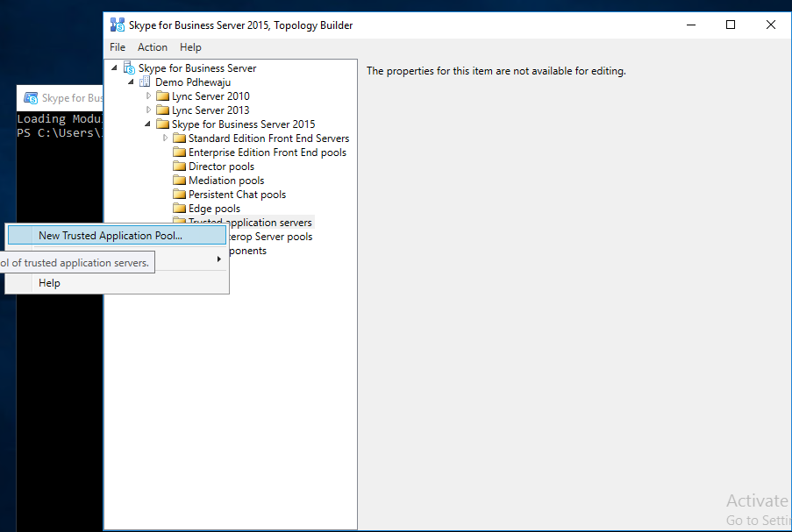This screenshot has width=792, height=532.
Task: Click the Edge pools folder icon
Action: pos(179,209)
